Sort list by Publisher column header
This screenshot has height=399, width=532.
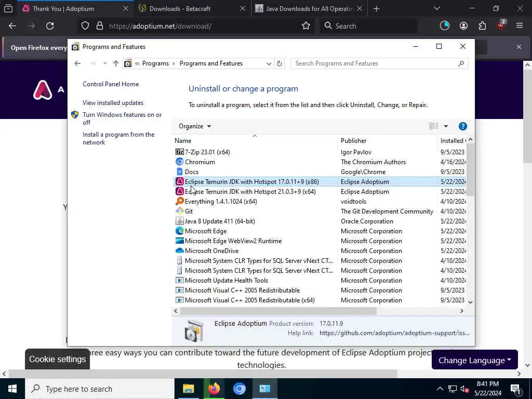click(x=387, y=140)
